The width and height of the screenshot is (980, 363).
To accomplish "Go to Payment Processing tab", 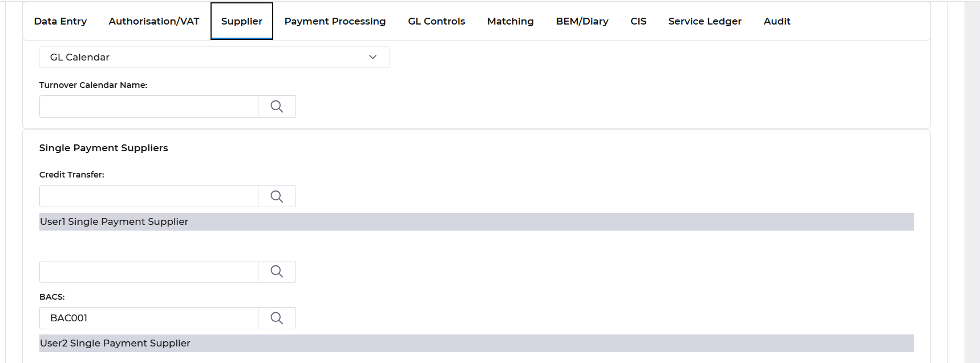I will click(x=335, y=21).
